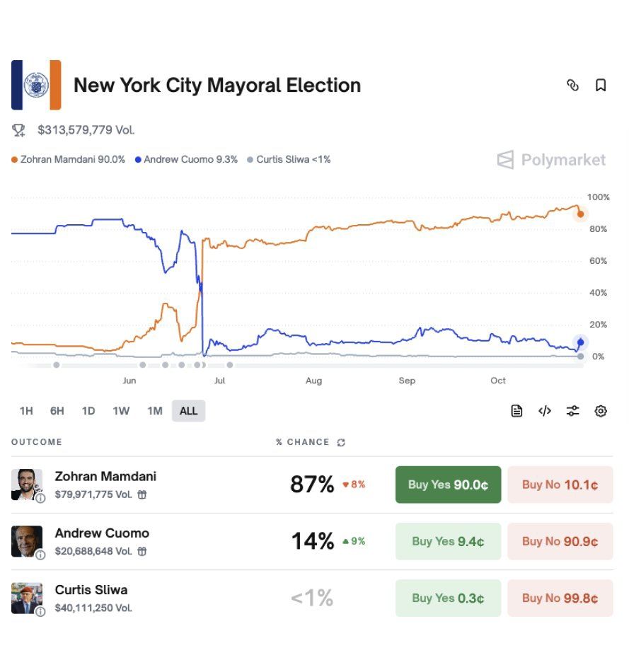The height and width of the screenshot is (672, 629).
Task: Open the market rules document icon
Action: pyautogui.click(x=517, y=410)
